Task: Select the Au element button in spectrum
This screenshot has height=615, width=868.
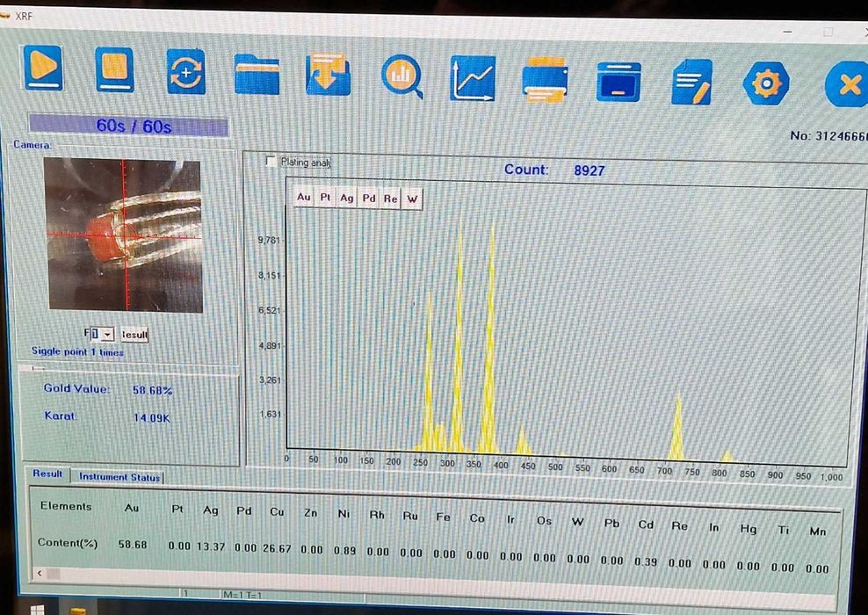Action: 303,197
